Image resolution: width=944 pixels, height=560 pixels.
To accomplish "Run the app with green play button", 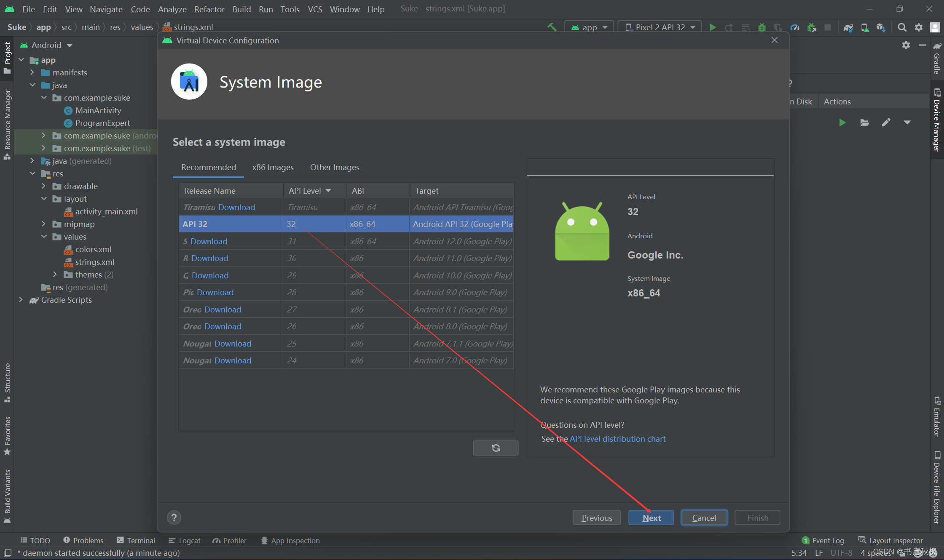I will (x=713, y=27).
